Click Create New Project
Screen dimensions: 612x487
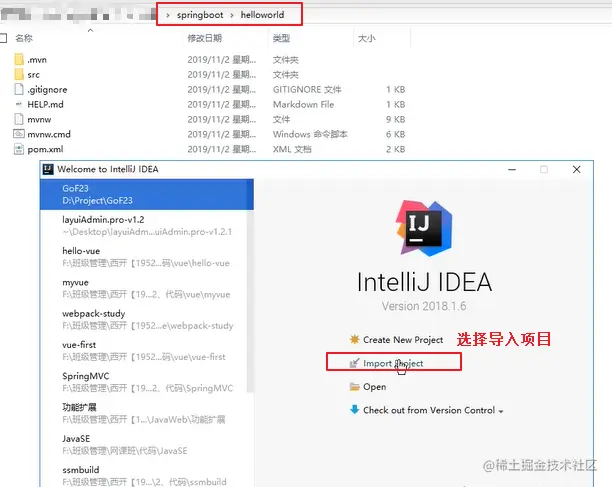click(403, 339)
